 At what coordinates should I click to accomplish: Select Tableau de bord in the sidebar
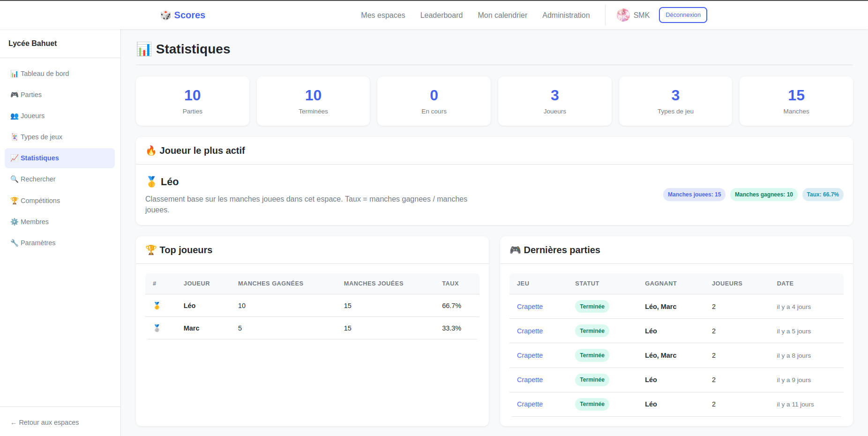(x=60, y=74)
